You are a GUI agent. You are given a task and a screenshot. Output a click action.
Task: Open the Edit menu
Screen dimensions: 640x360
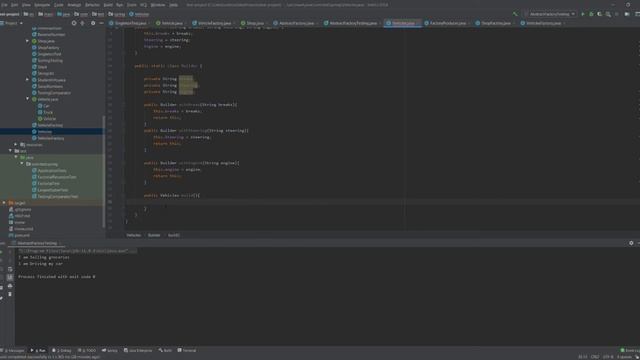(x=15, y=5)
